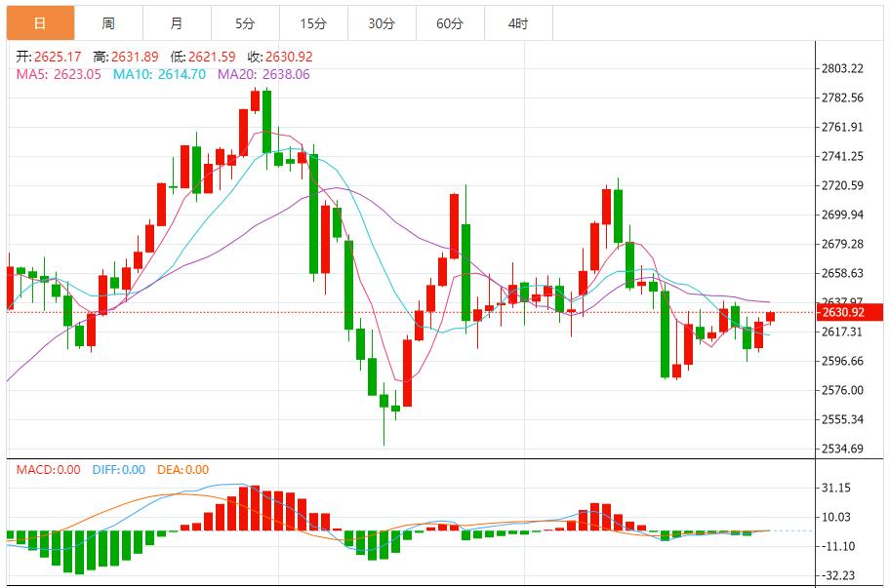The image size is (889, 588).
Task: Click the 2596.66 price axis label
Action: (842, 361)
